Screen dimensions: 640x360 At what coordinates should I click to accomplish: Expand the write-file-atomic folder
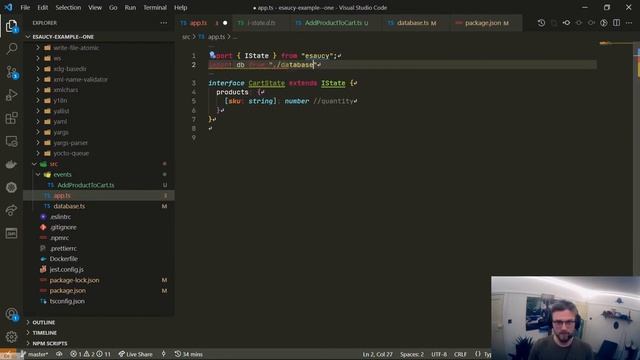coord(99,48)
